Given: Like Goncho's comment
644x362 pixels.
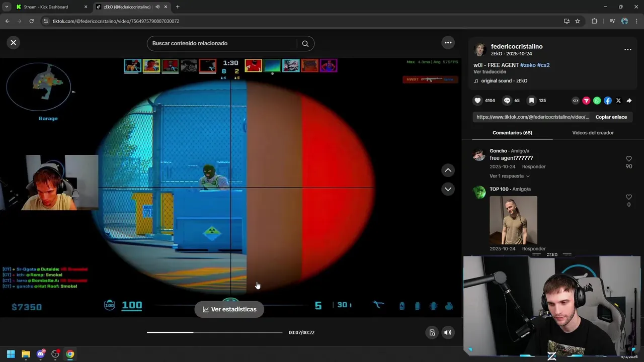Looking at the screenshot, I should point(628,159).
